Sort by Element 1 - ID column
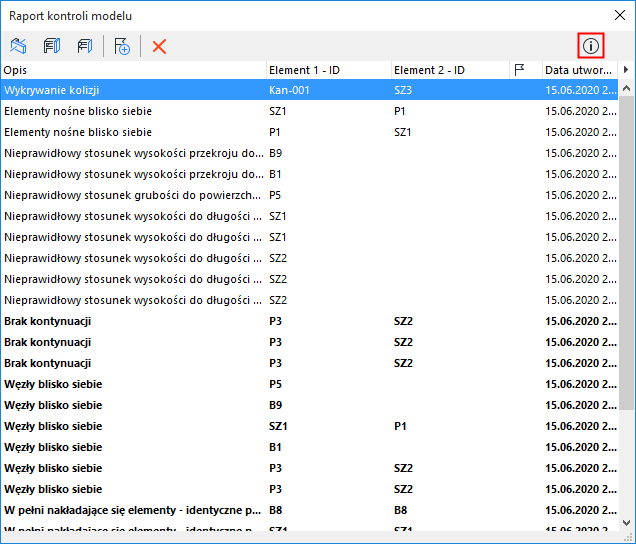 point(329,70)
